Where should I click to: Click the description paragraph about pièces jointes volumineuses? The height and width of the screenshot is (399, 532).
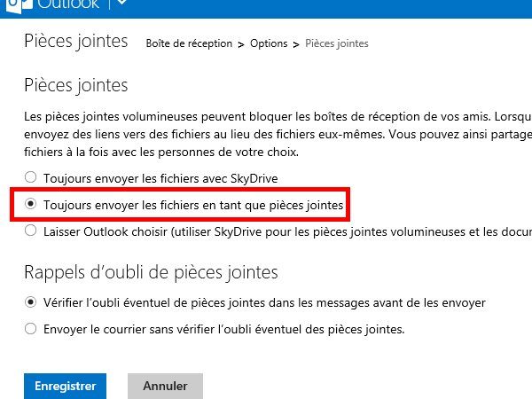[278, 134]
